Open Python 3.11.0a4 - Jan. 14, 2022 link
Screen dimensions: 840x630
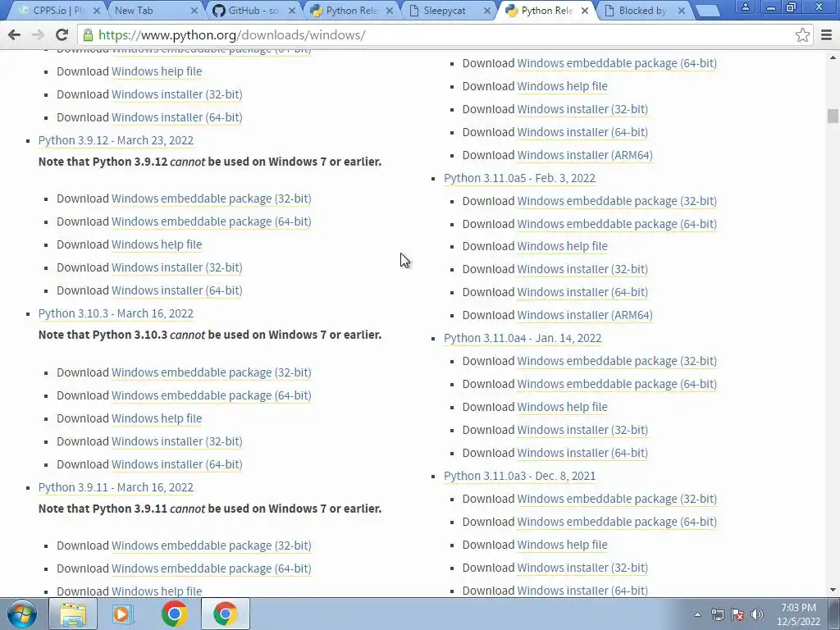523,338
